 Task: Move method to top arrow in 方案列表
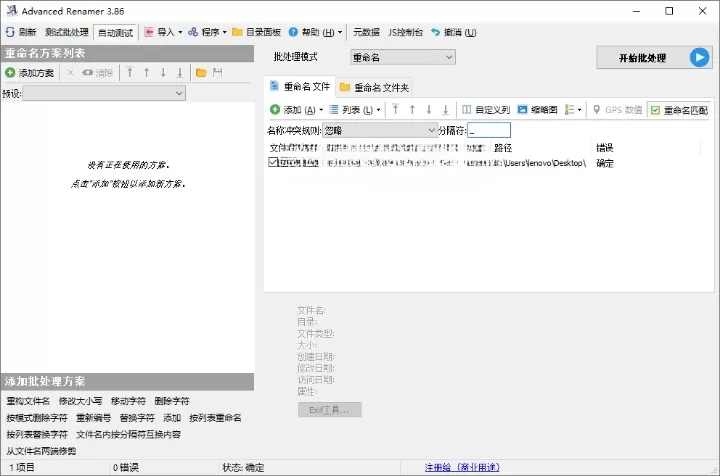130,73
